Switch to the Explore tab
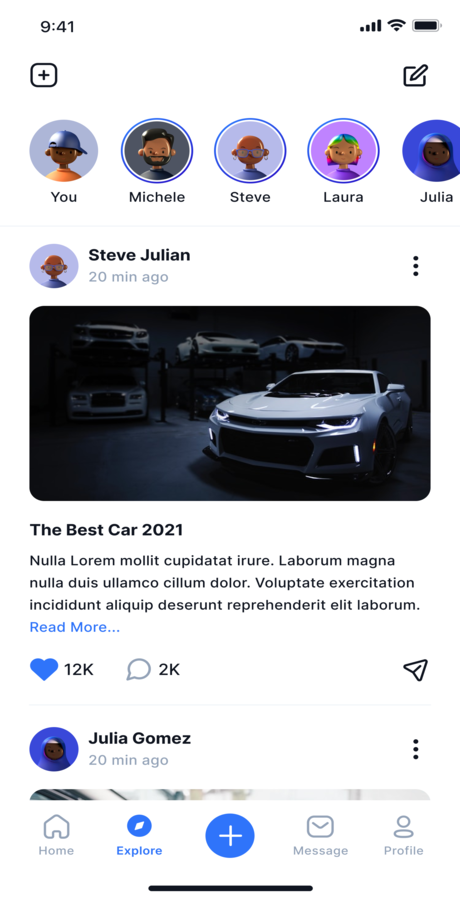Image resolution: width=460 pixels, height=900 pixels. click(139, 836)
